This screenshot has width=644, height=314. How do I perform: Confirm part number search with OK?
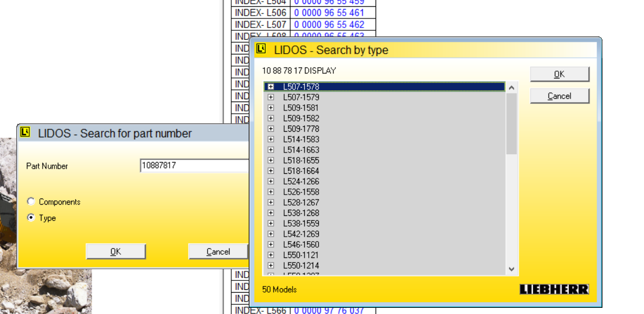pos(116,251)
